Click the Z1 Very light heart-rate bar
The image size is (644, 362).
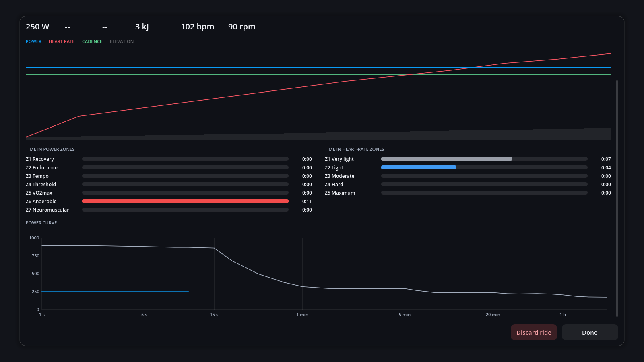(x=446, y=159)
